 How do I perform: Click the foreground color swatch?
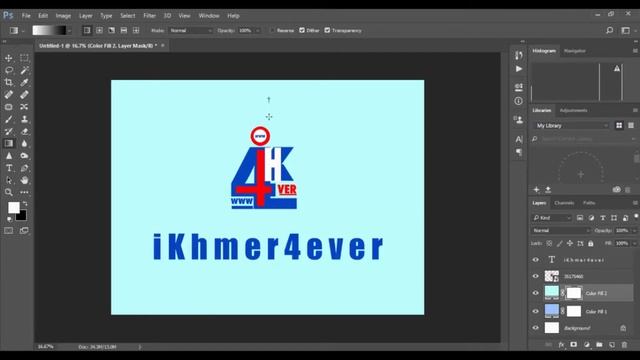click(x=13, y=207)
